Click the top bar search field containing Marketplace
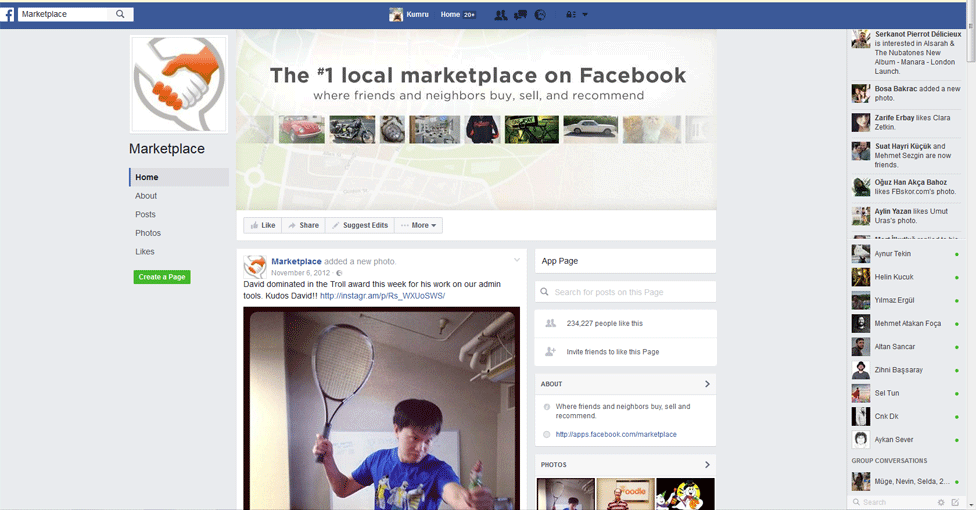This screenshot has height=510, width=976. click(65, 14)
